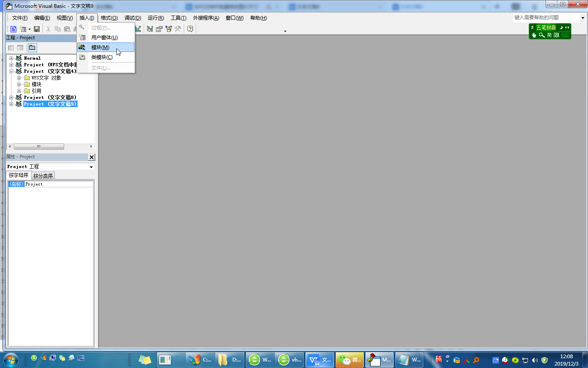Open the 外接程序(A) menu
588x368 pixels.
click(206, 18)
